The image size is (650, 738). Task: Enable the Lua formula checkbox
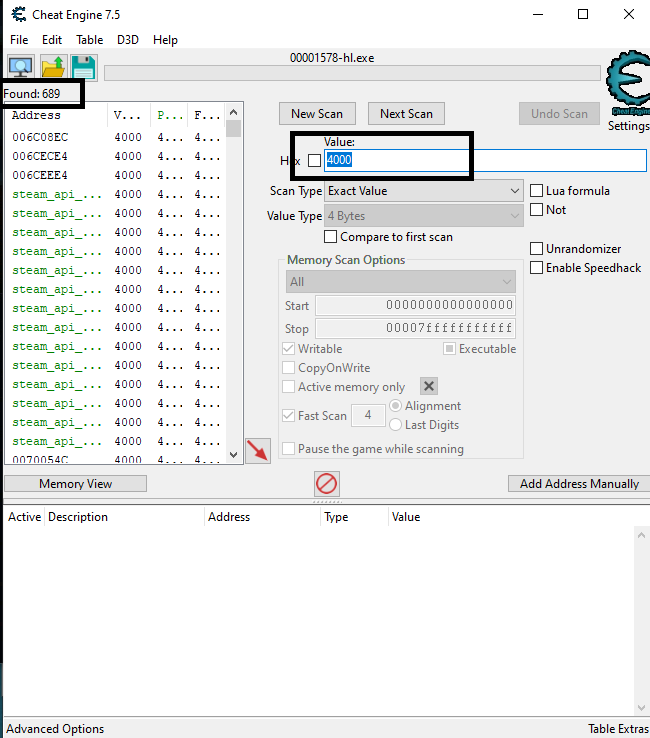click(537, 191)
